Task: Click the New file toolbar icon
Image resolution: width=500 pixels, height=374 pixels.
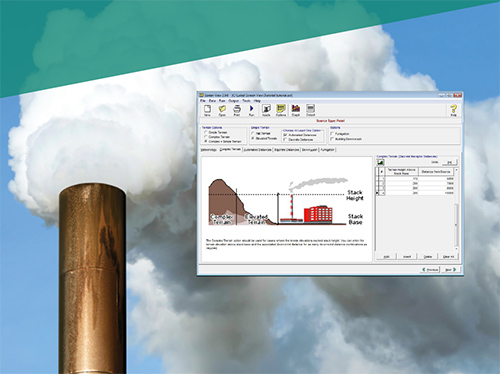Action: 207,110
